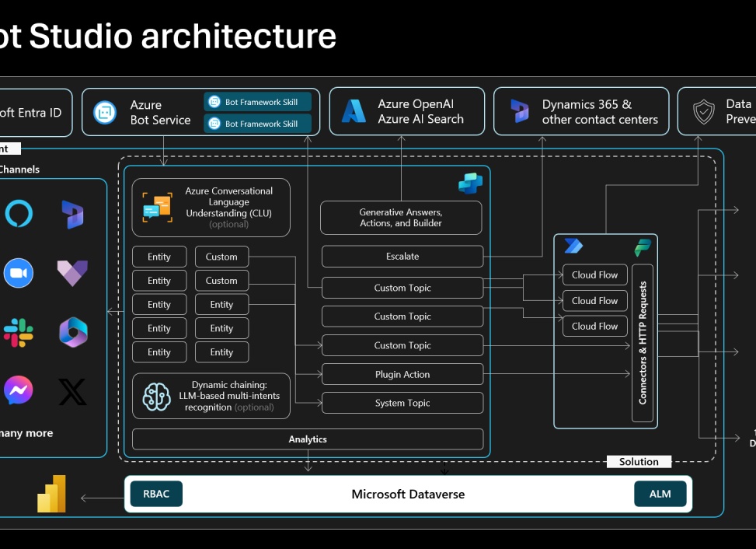Select the Plugin Action box
The image size is (756, 549).
pos(402,374)
